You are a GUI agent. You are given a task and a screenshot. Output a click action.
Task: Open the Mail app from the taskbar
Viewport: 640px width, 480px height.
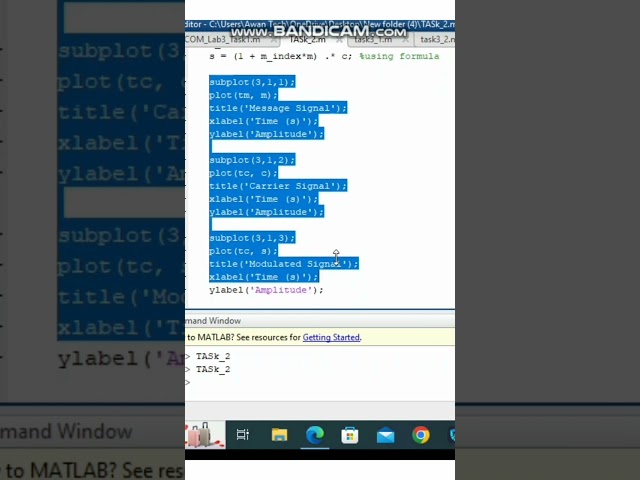pos(385,436)
